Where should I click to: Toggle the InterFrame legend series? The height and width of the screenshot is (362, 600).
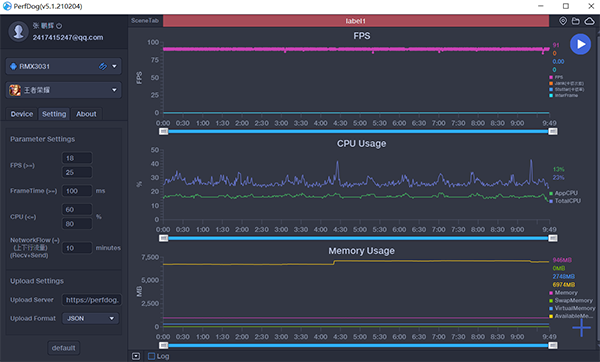pyautogui.click(x=564, y=95)
